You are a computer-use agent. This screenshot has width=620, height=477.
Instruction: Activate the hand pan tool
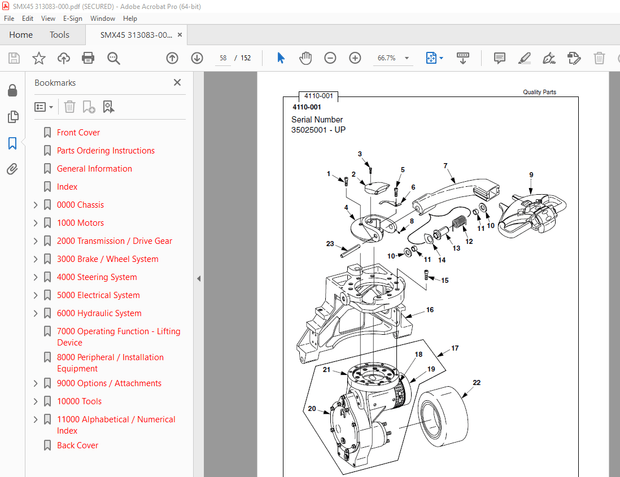pos(305,58)
